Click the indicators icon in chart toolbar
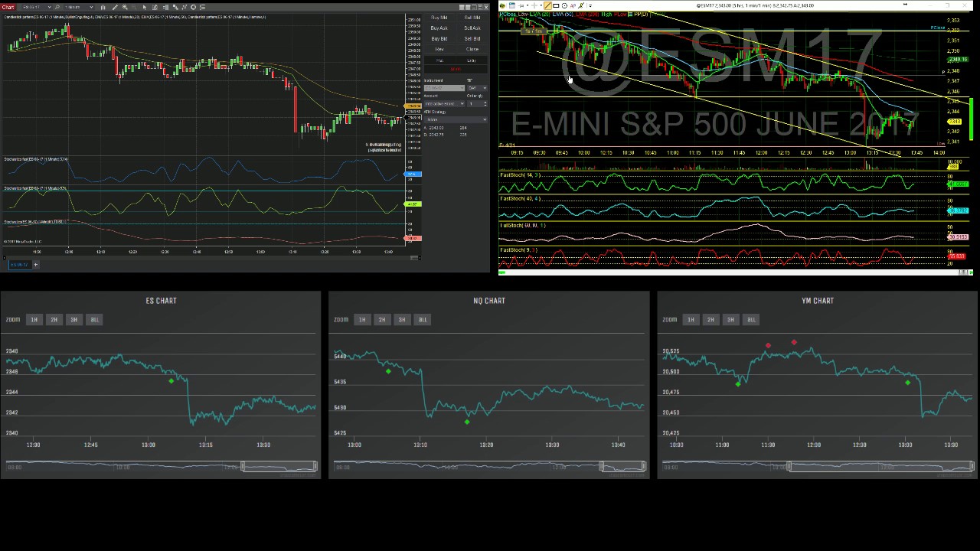The width and height of the screenshot is (980, 551). point(175,7)
